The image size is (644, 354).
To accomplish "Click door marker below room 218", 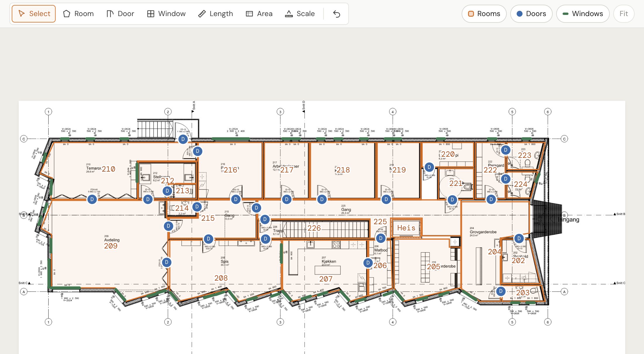I will click(322, 199).
